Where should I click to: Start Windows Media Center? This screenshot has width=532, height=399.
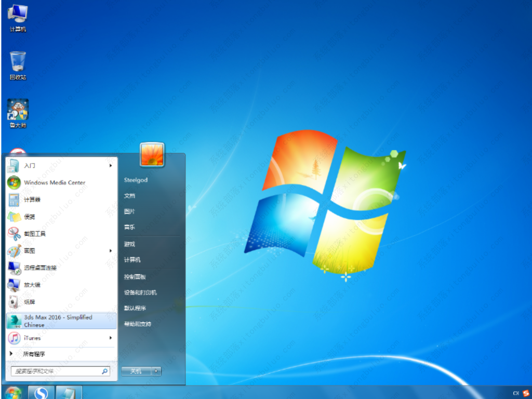click(x=54, y=182)
